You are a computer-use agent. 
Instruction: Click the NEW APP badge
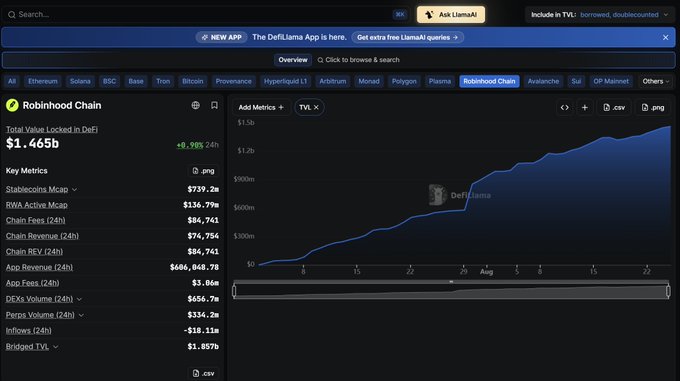click(222, 38)
